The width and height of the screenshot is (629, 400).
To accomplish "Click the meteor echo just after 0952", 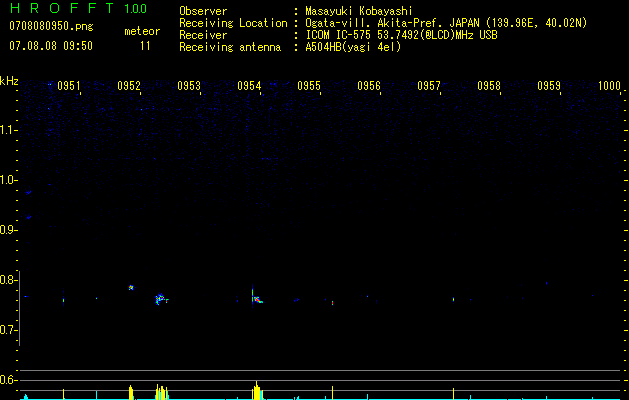I will (131, 287).
